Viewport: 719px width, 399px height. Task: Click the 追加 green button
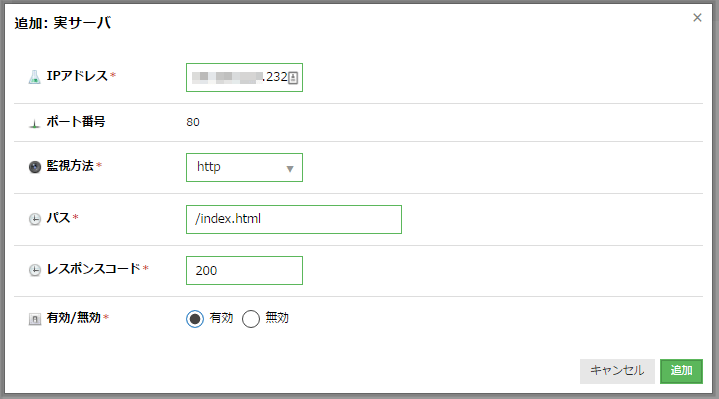coord(681,371)
